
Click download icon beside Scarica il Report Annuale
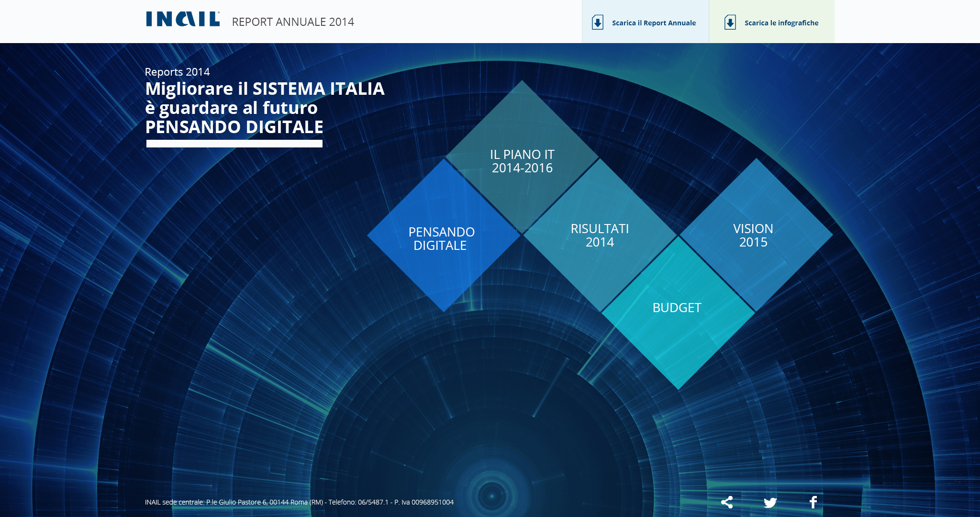598,22
